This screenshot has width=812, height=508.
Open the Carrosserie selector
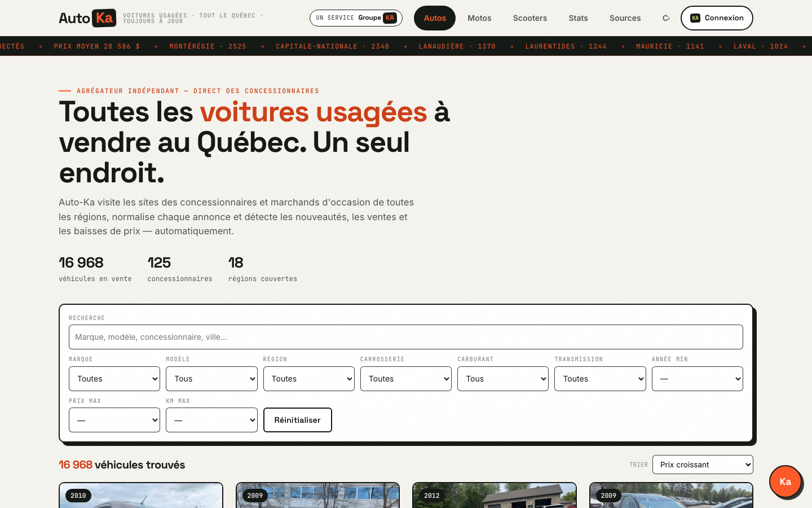click(x=406, y=379)
